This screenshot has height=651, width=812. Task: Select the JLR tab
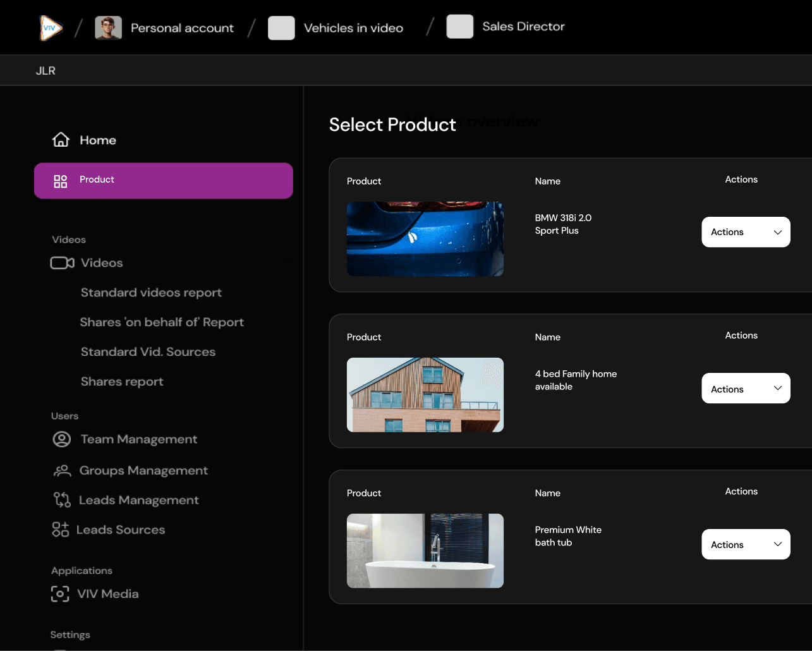pos(45,70)
